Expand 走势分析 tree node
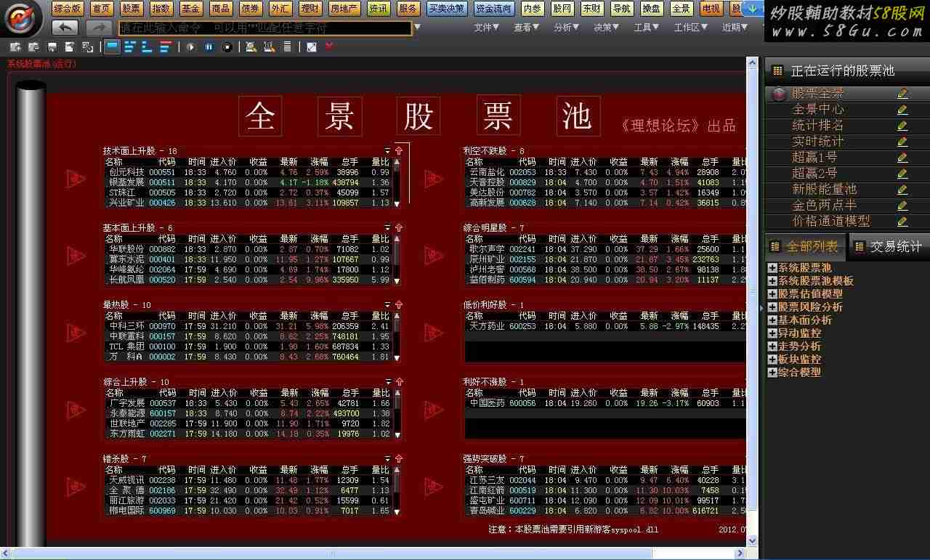 coord(772,346)
